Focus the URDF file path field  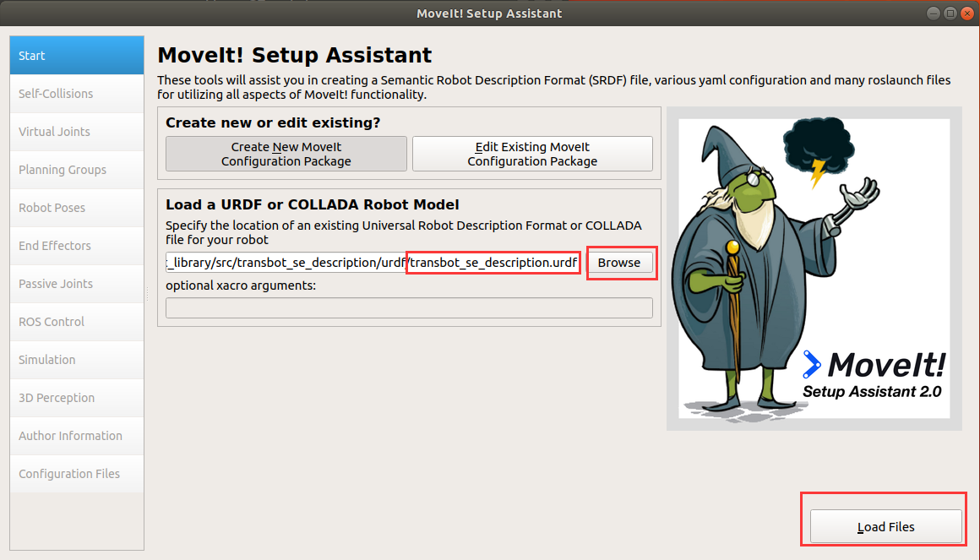[x=373, y=263]
